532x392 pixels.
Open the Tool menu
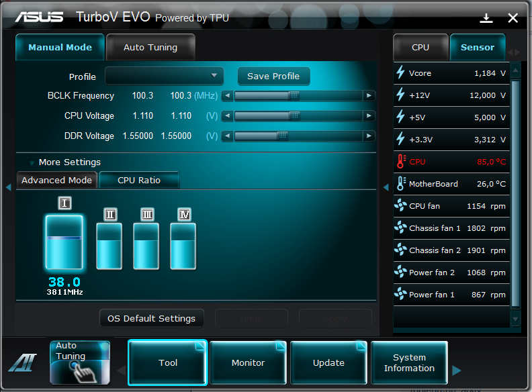[168, 362]
